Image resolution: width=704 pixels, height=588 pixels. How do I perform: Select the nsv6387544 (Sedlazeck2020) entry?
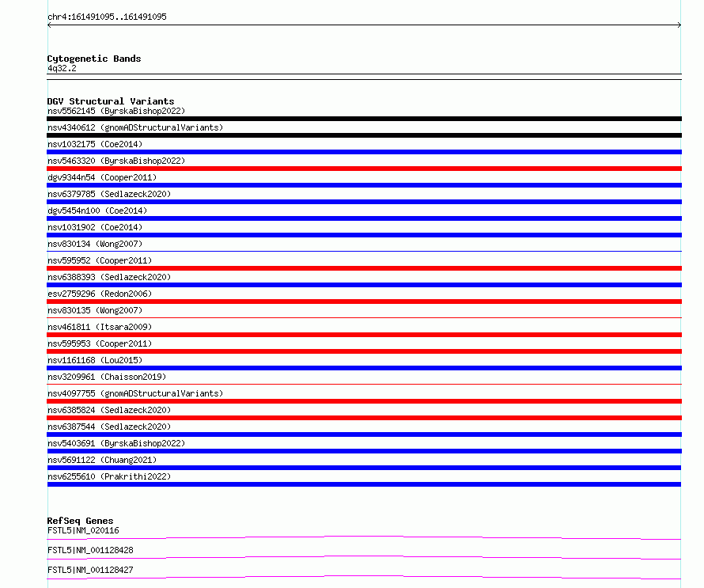pyautogui.click(x=109, y=427)
